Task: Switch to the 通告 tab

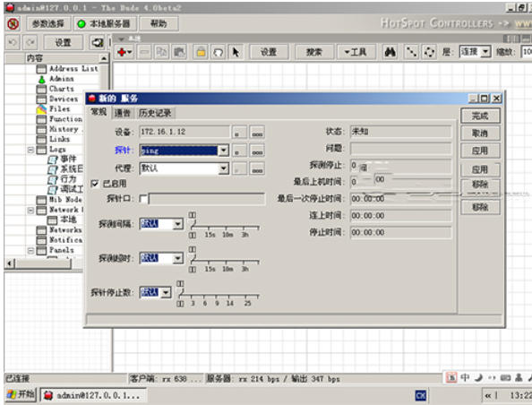Action: pyautogui.click(x=123, y=113)
